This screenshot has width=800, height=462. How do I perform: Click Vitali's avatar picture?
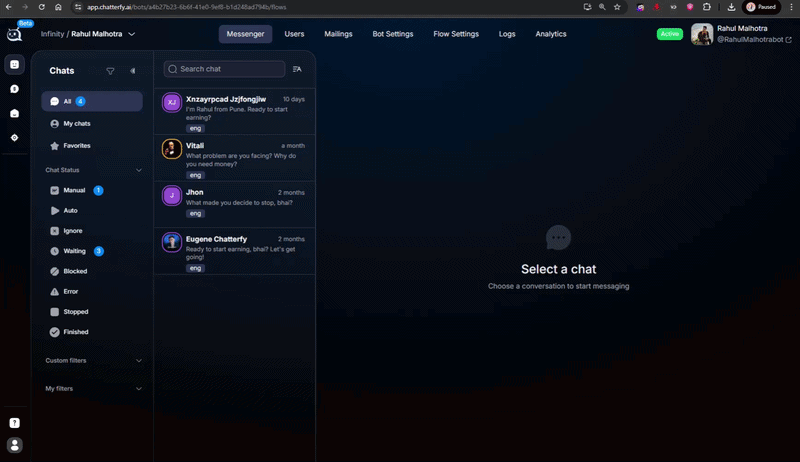(172, 149)
